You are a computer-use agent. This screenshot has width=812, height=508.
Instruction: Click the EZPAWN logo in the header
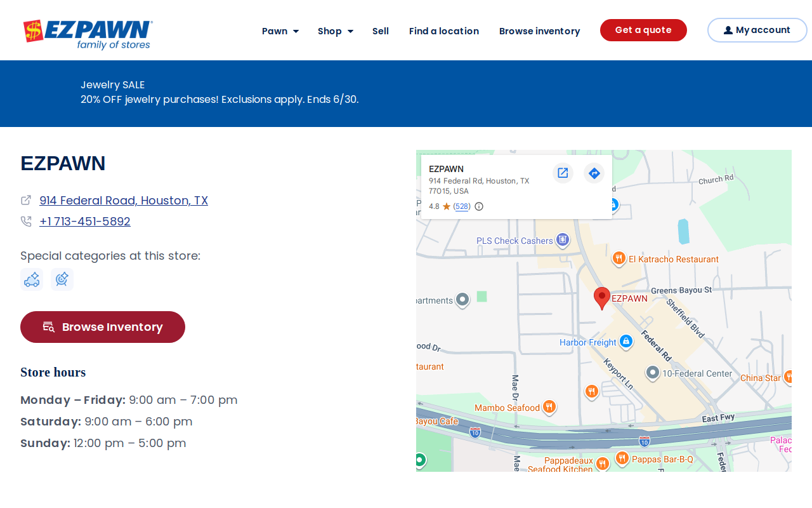pyautogui.click(x=88, y=34)
